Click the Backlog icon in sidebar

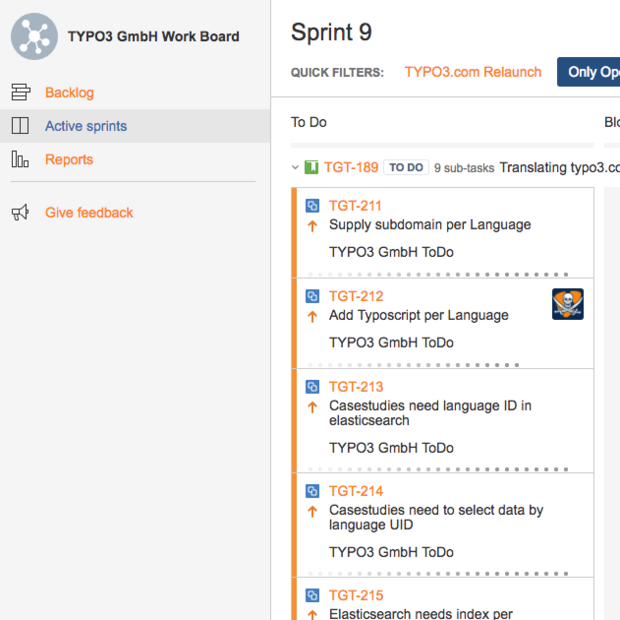[20, 93]
